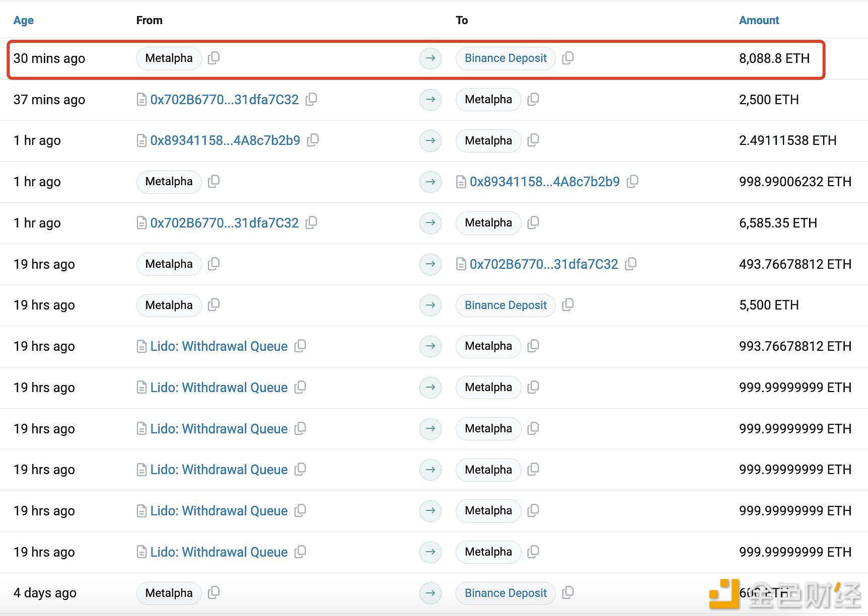Select the 2.49111538 ETH amount
This screenshot has width=868, height=616.
click(787, 140)
